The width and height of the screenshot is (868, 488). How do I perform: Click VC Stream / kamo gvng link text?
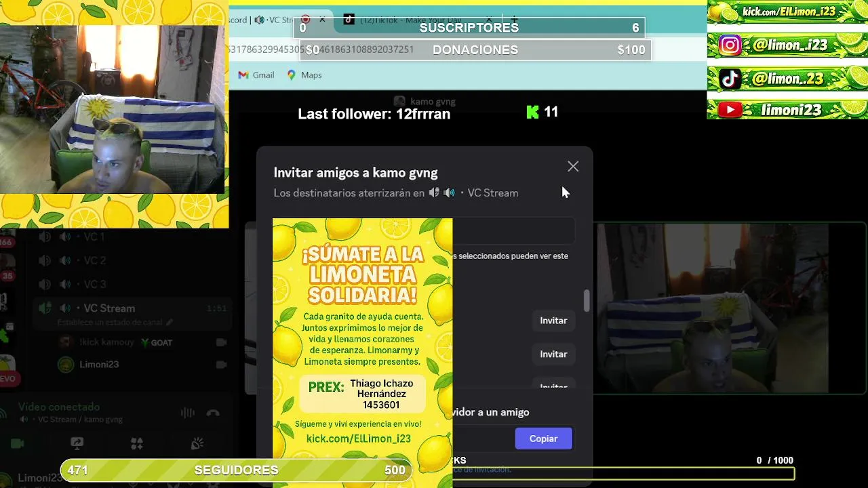(80, 420)
